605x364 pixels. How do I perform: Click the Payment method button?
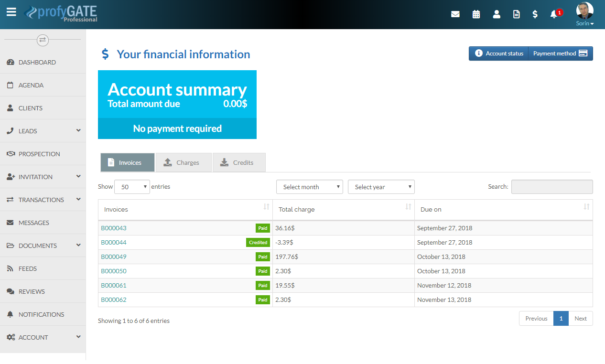pyautogui.click(x=560, y=53)
